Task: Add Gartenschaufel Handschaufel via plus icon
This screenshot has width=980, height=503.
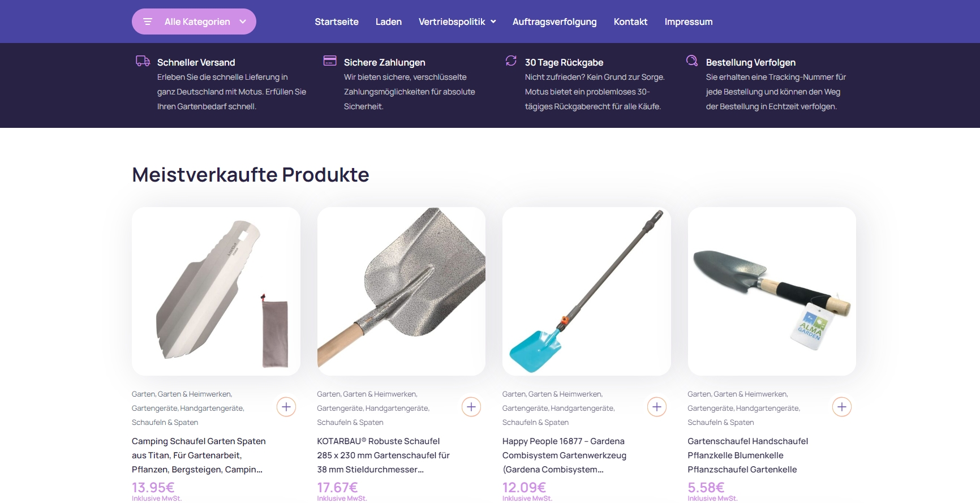Action: [x=842, y=407]
